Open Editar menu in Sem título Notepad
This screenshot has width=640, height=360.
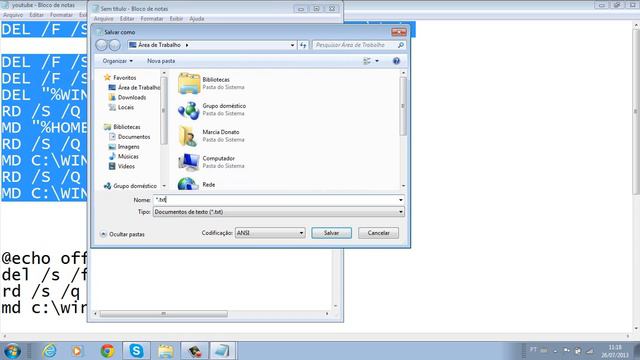127,19
